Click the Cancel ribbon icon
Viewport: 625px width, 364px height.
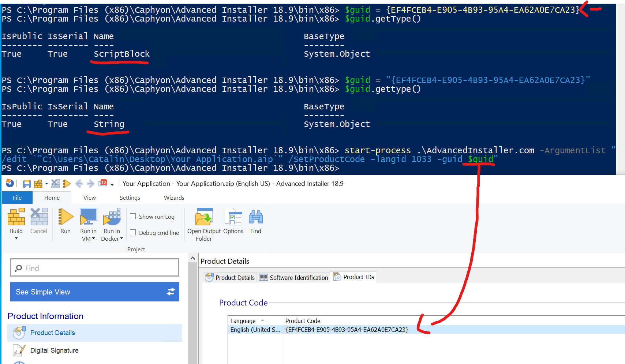39,217
